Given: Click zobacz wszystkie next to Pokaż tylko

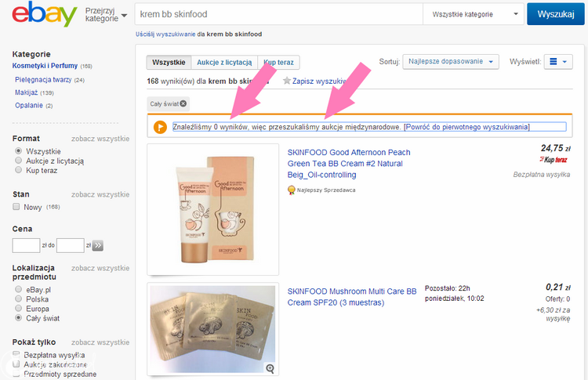Looking at the screenshot, I should click(100, 342).
